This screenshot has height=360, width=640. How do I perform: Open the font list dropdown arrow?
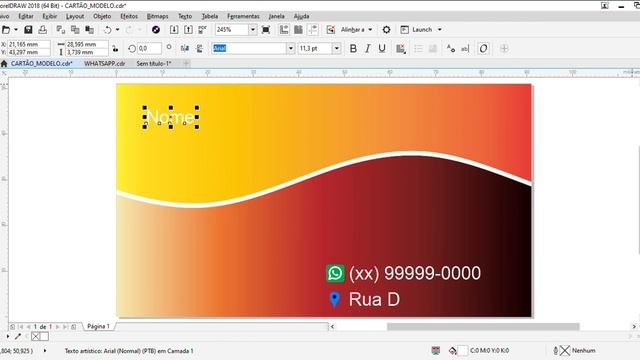[x=291, y=49]
